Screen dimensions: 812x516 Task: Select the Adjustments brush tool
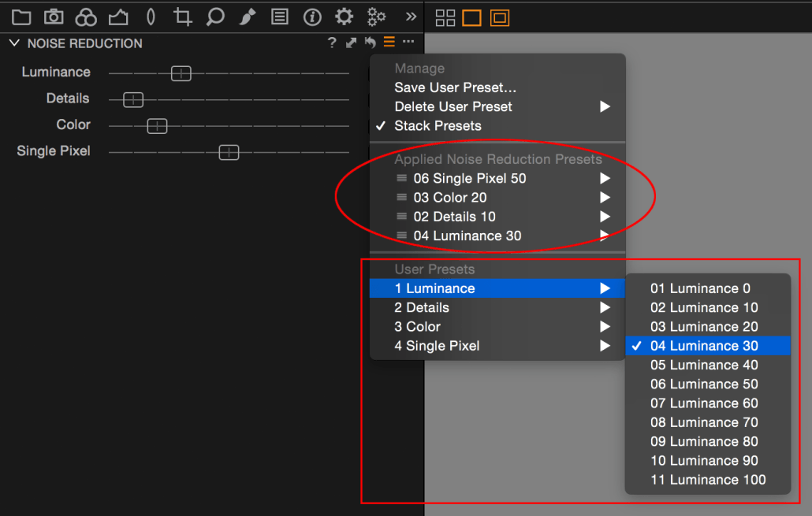pos(248,17)
